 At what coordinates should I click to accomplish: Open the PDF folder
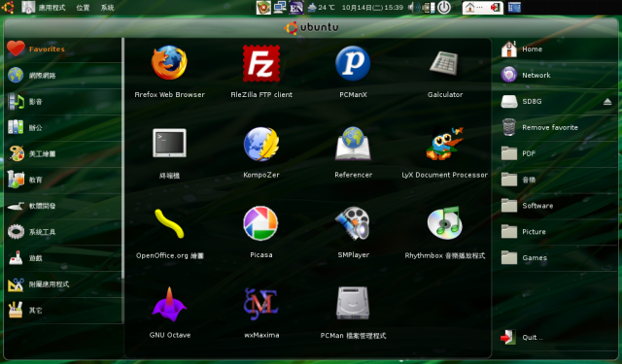[x=555, y=153]
